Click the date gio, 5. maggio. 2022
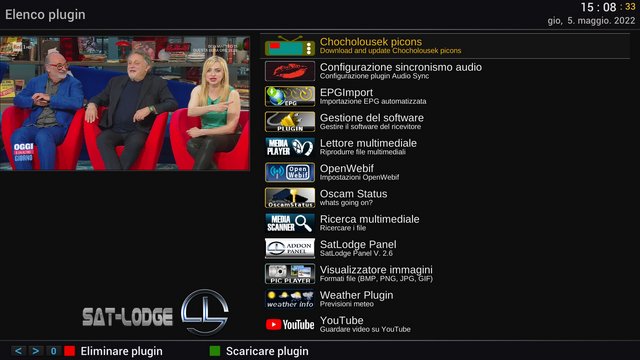The height and width of the screenshot is (360, 640). (x=591, y=20)
